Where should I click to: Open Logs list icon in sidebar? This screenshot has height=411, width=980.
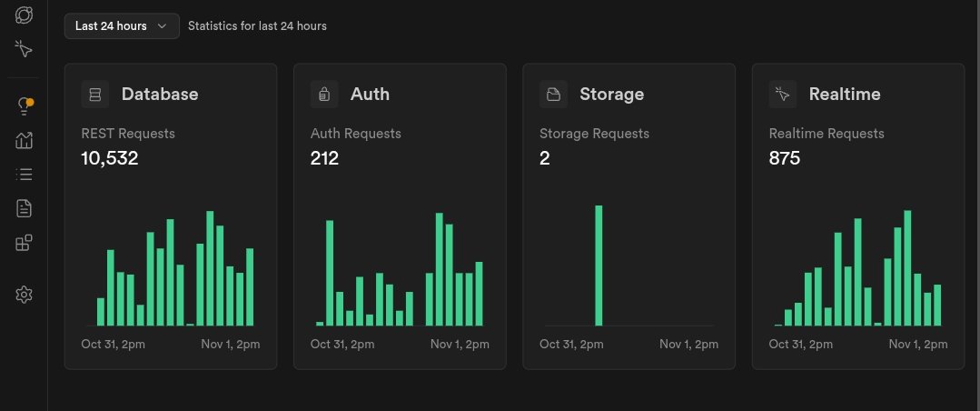[x=24, y=174]
